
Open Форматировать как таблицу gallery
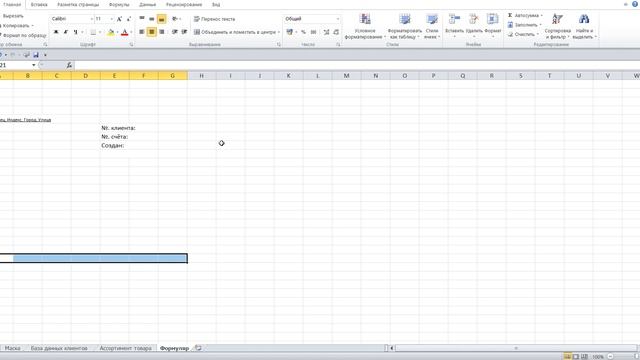pyautogui.click(x=404, y=26)
